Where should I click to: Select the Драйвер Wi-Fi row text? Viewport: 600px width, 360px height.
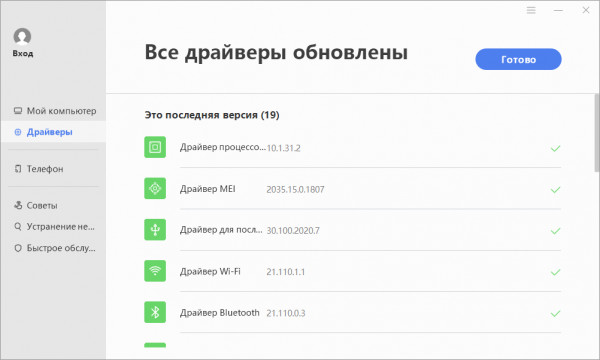[210, 271]
